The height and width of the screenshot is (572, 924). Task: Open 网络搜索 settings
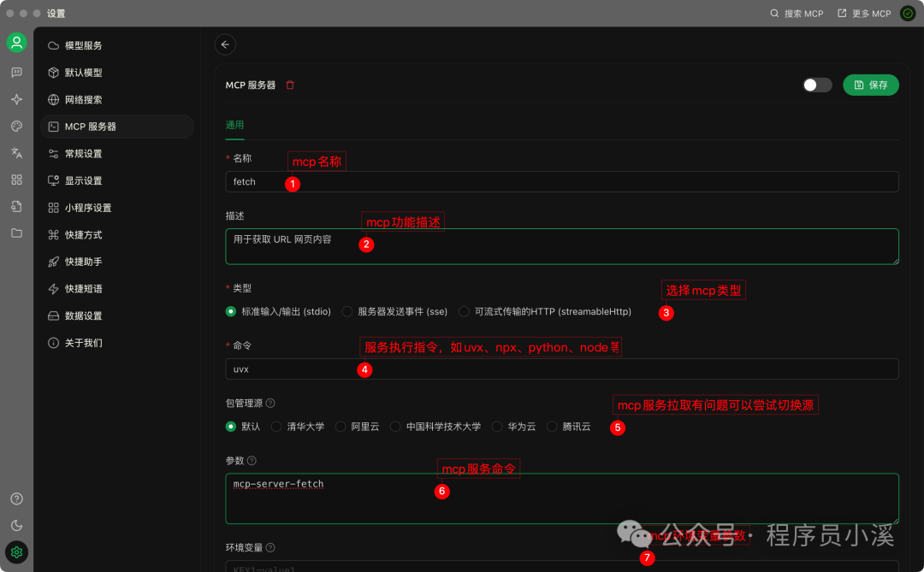pyautogui.click(x=116, y=99)
